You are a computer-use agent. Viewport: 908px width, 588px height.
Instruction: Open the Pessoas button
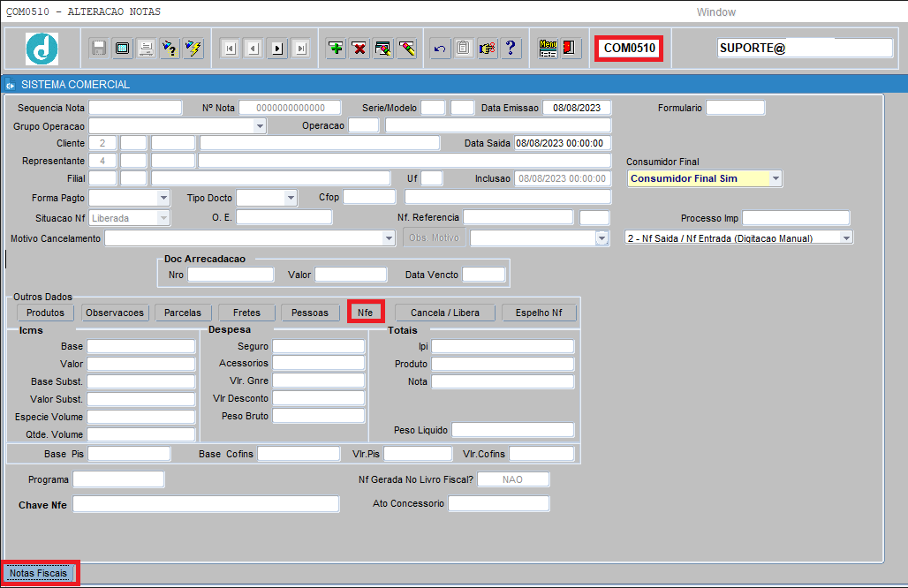pyautogui.click(x=310, y=313)
